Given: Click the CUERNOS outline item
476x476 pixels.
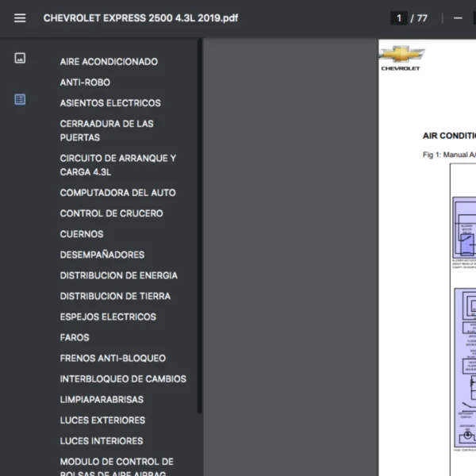Looking at the screenshot, I should click(x=82, y=234).
